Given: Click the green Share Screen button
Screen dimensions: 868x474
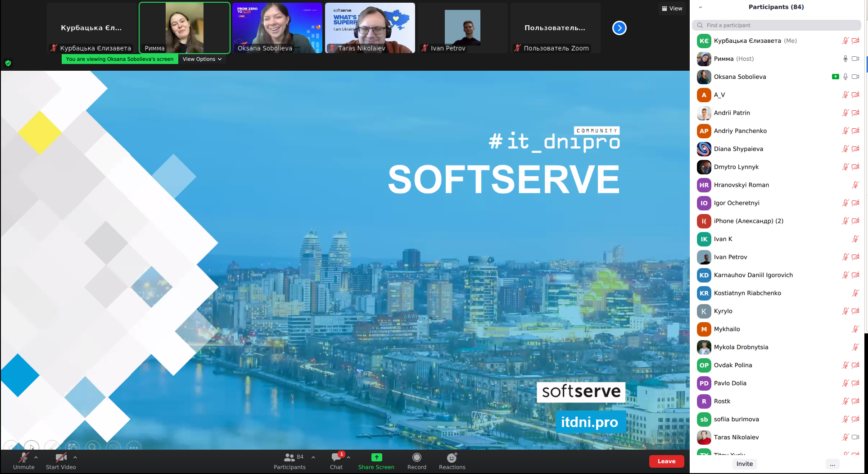Looking at the screenshot, I should pos(376,461).
